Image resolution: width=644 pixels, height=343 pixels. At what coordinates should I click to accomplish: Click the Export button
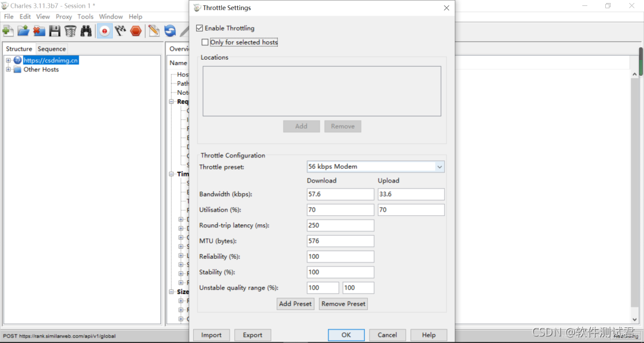click(x=253, y=335)
